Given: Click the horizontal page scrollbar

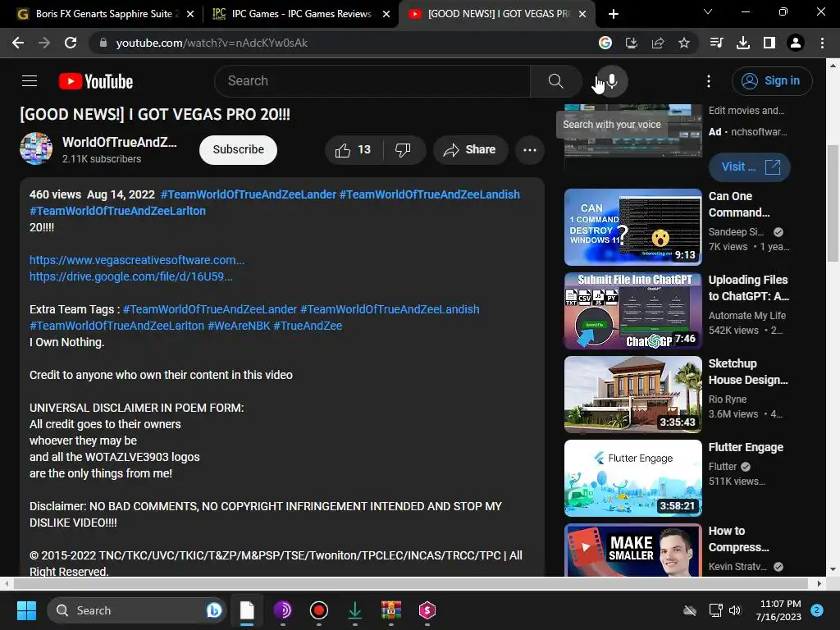Looking at the screenshot, I should tap(410, 583).
